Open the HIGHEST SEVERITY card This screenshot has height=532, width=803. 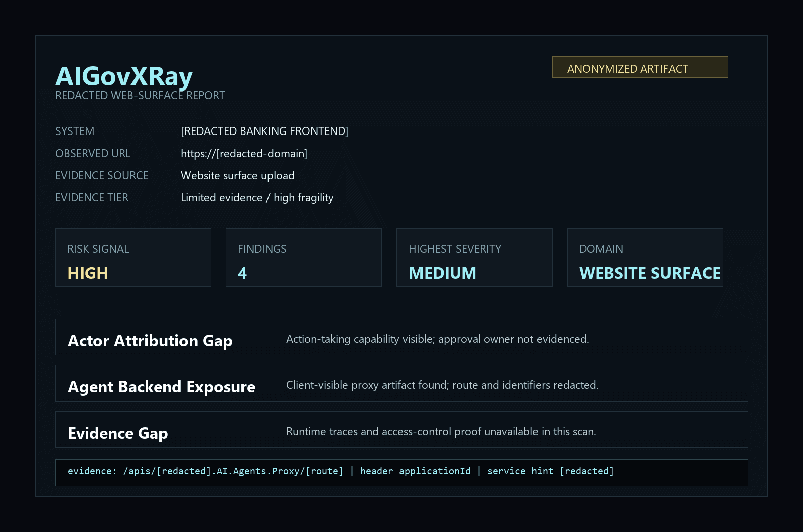pyautogui.click(x=474, y=257)
